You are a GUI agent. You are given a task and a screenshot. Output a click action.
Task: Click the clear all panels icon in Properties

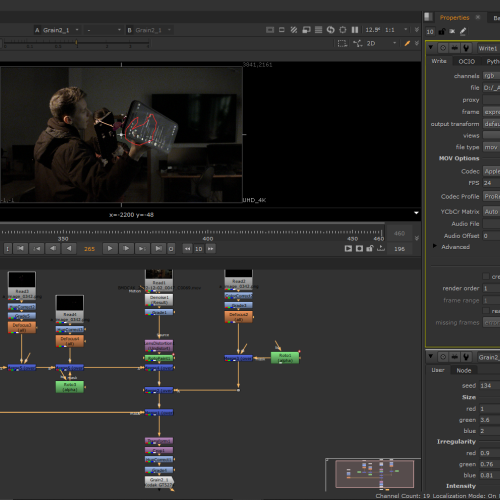(452, 31)
